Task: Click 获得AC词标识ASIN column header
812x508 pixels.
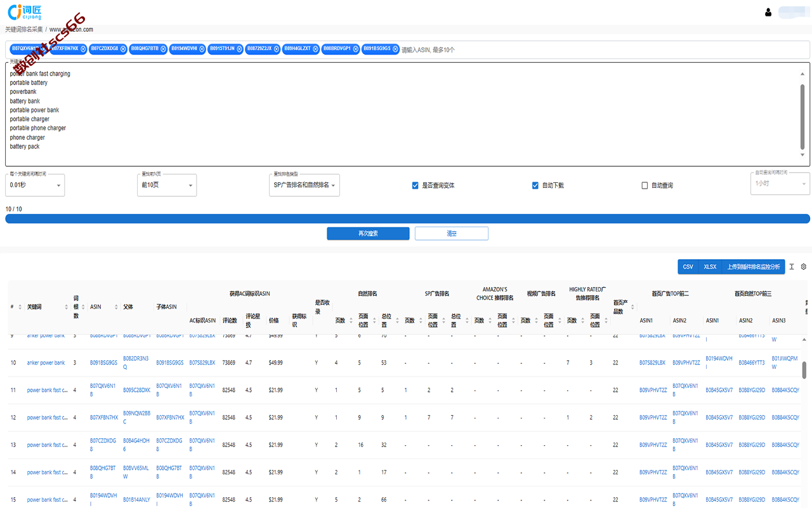Action: coord(250,293)
